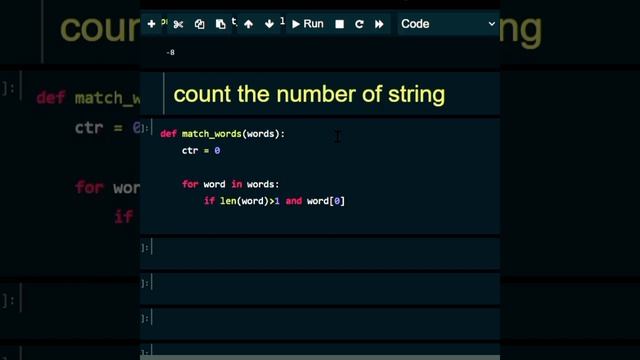Paste cell below using the clipboard icon
Image resolution: width=640 pixels, height=360 pixels.
220,24
